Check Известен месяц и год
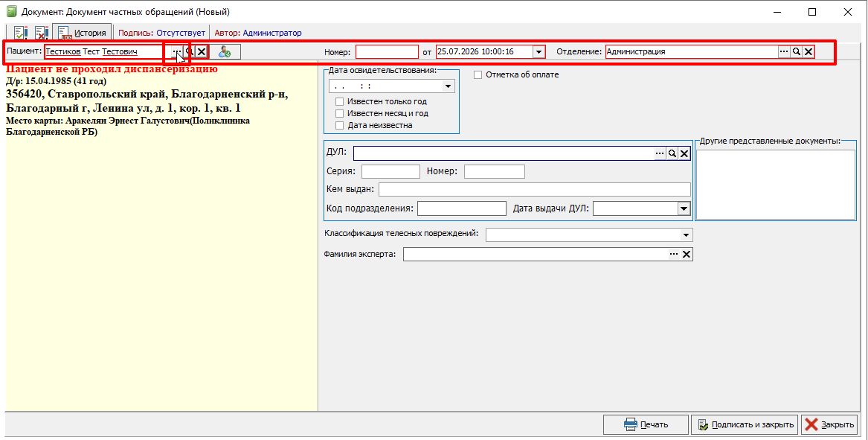The image size is (868, 440). (x=339, y=113)
